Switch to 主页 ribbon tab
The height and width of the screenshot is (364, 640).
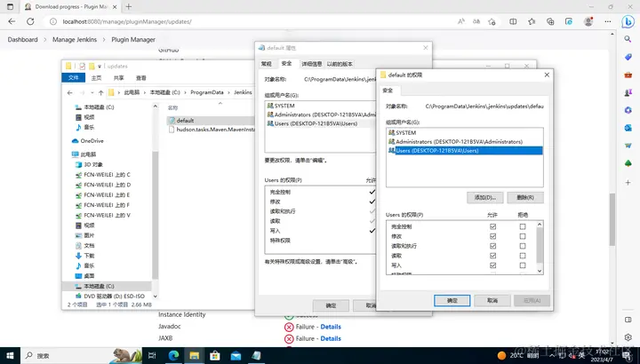tap(96, 78)
